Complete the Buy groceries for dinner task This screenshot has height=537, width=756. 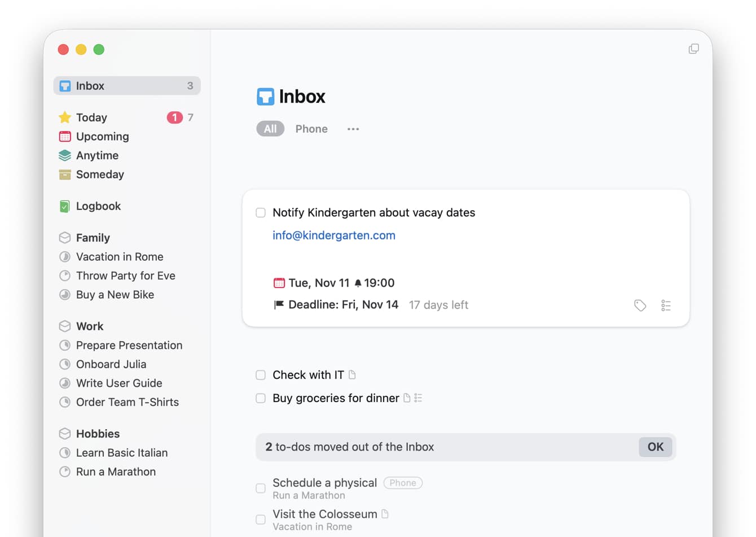[260, 398]
